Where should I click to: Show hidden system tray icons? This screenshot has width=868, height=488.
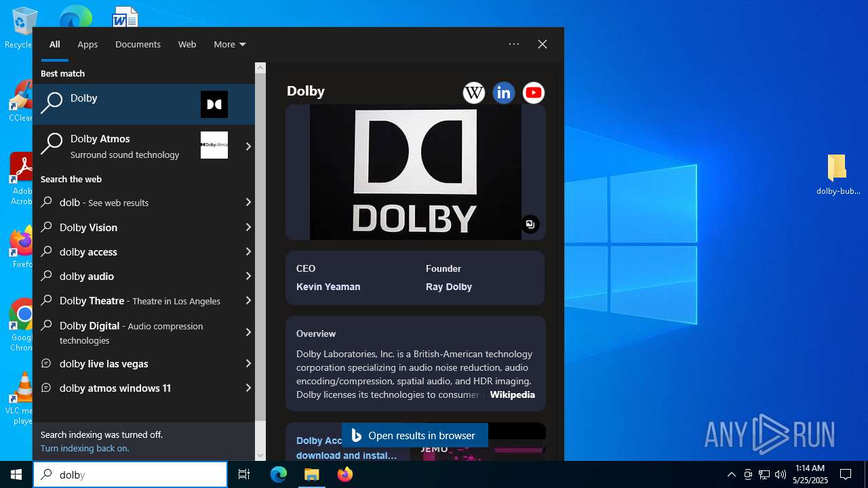pos(731,474)
